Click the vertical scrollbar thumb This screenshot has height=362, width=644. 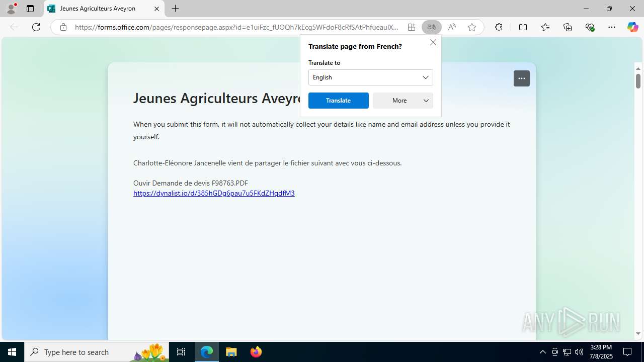click(x=638, y=81)
